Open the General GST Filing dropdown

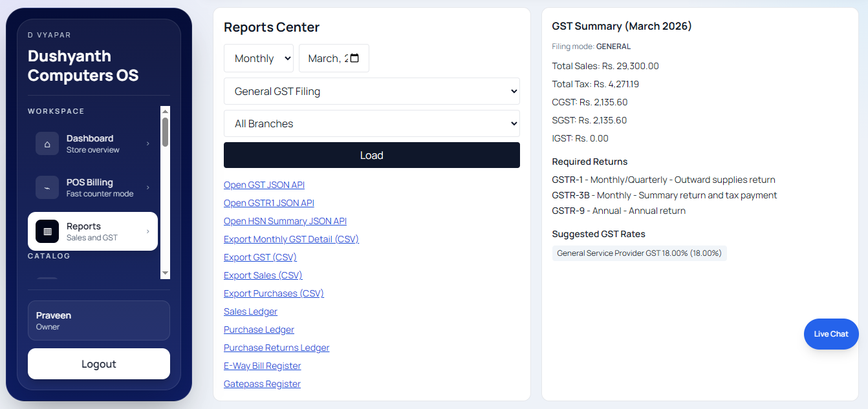[x=371, y=91]
